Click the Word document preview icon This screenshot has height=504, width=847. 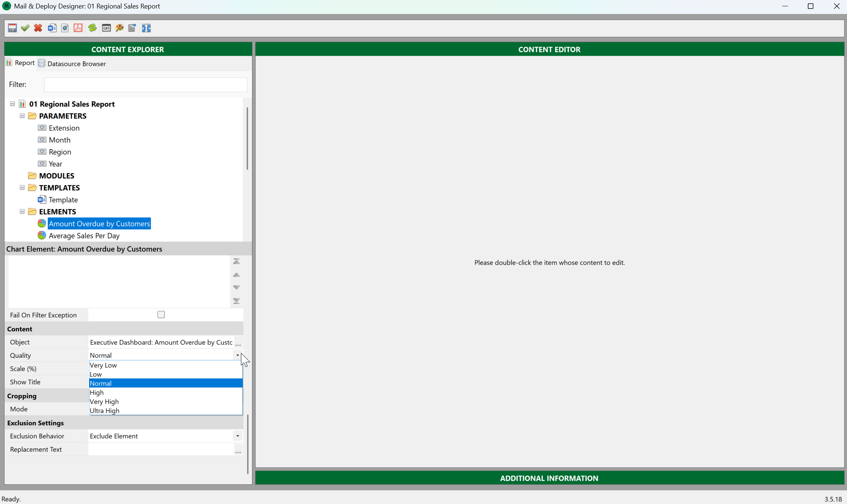[x=52, y=28]
